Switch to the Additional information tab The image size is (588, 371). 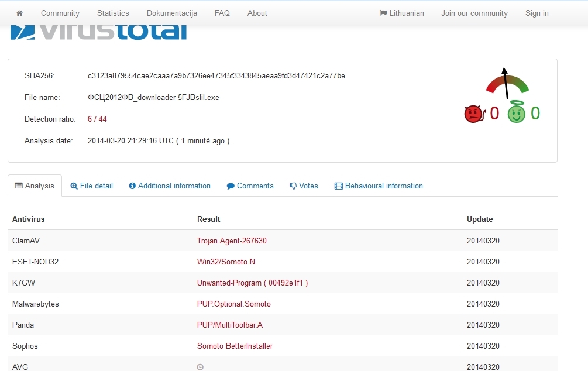point(170,185)
